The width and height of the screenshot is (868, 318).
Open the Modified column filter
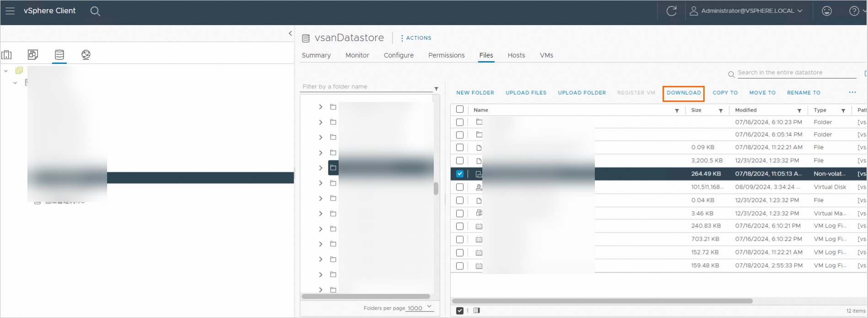799,111
